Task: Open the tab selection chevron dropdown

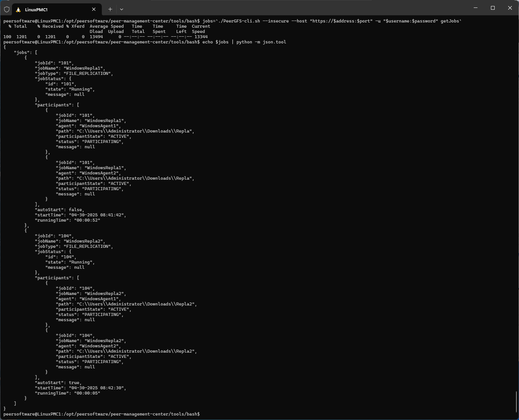Action: [121, 9]
